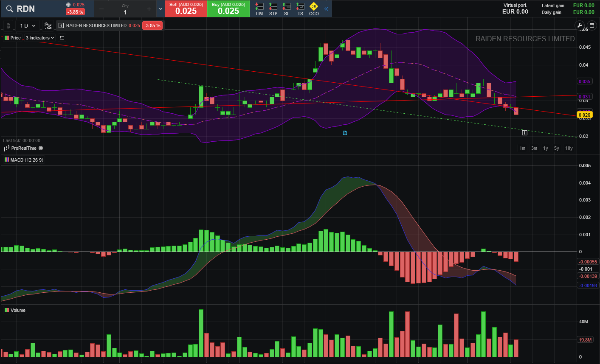Expand the 3 Indicators dropdown
Viewport: 600px width, 364px height.
coord(40,38)
